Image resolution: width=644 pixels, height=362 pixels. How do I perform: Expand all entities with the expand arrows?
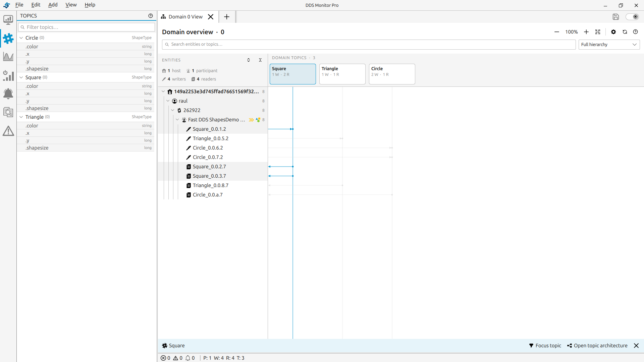[x=249, y=60]
